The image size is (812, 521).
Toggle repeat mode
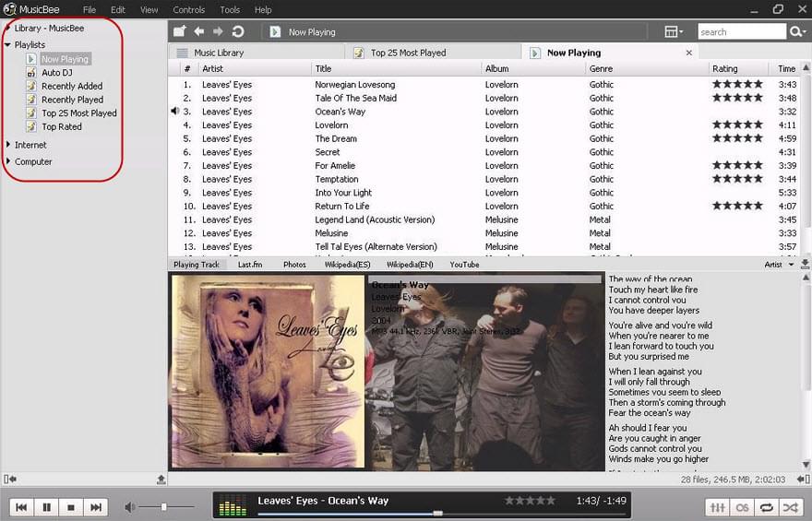766,507
